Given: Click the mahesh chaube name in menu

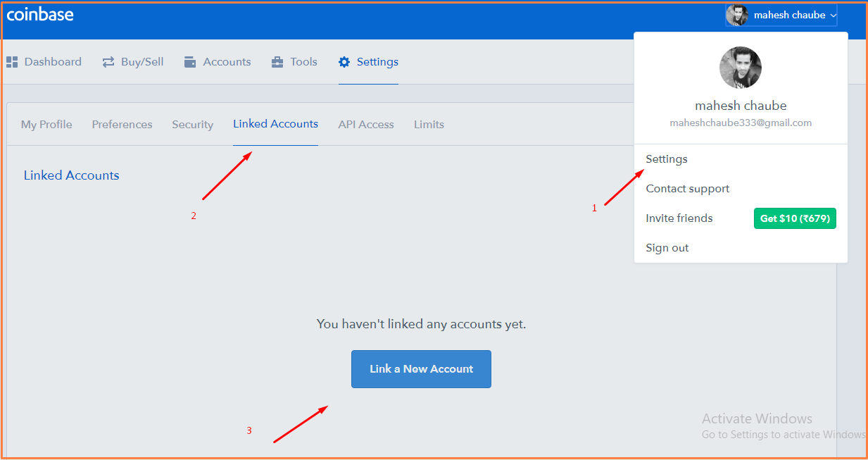Looking at the screenshot, I should click(x=741, y=106).
